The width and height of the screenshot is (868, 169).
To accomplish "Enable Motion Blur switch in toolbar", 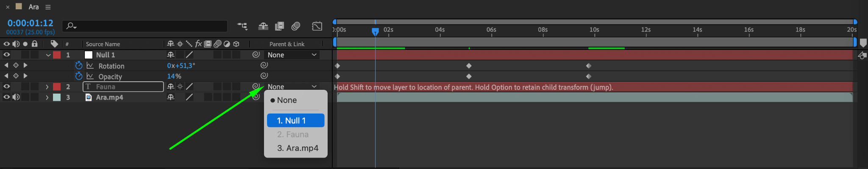I will tap(296, 26).
